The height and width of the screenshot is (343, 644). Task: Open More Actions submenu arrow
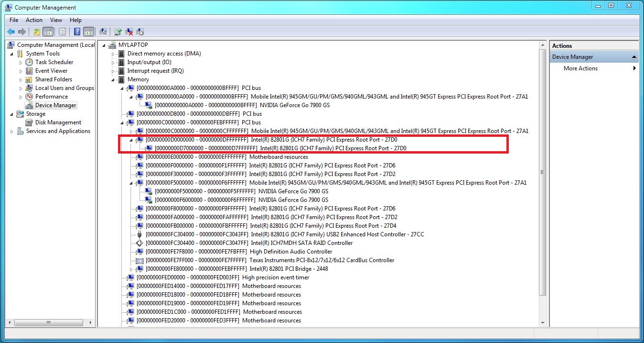coord(634,68)
